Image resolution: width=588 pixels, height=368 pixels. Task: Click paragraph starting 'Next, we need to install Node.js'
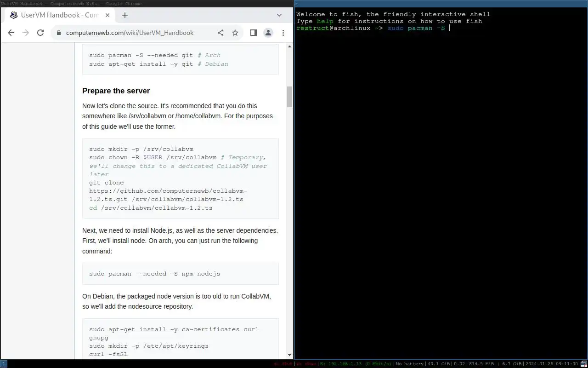[x=180, y=241]
